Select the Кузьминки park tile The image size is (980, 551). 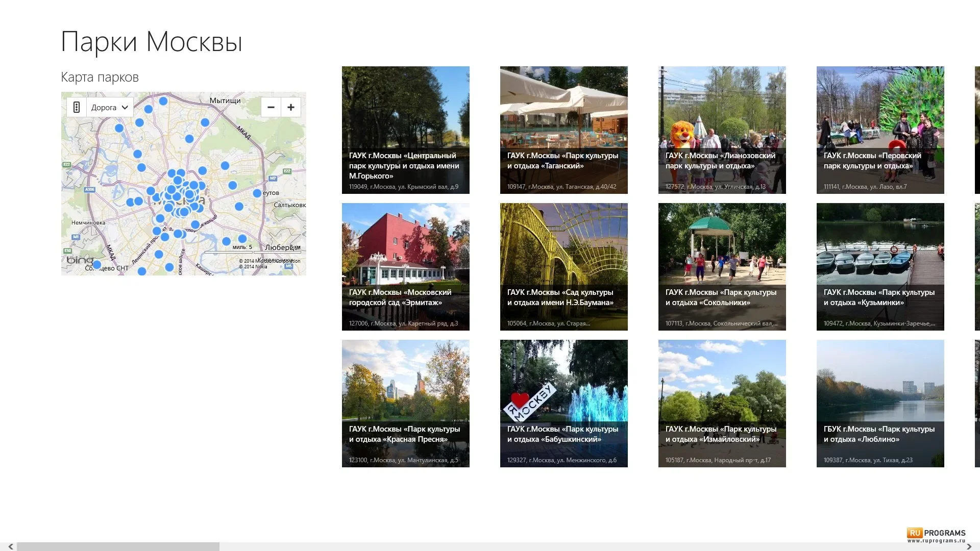880,267
